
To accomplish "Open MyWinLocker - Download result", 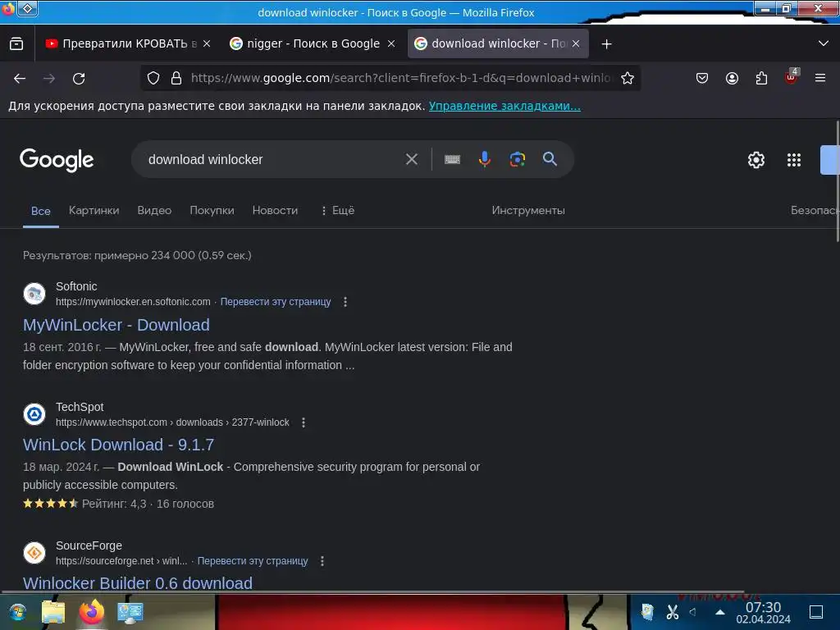I will [116, 325].
